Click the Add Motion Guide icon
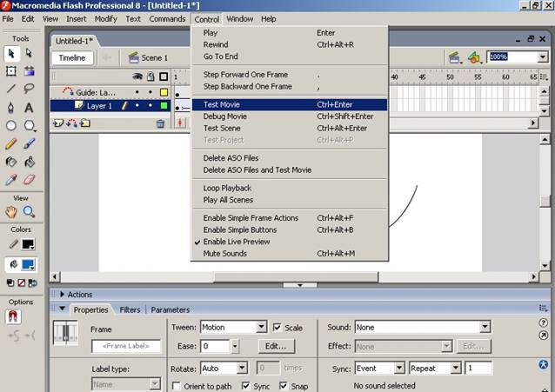555x392 pixels. pyautogui.click(x=71, y=123)
